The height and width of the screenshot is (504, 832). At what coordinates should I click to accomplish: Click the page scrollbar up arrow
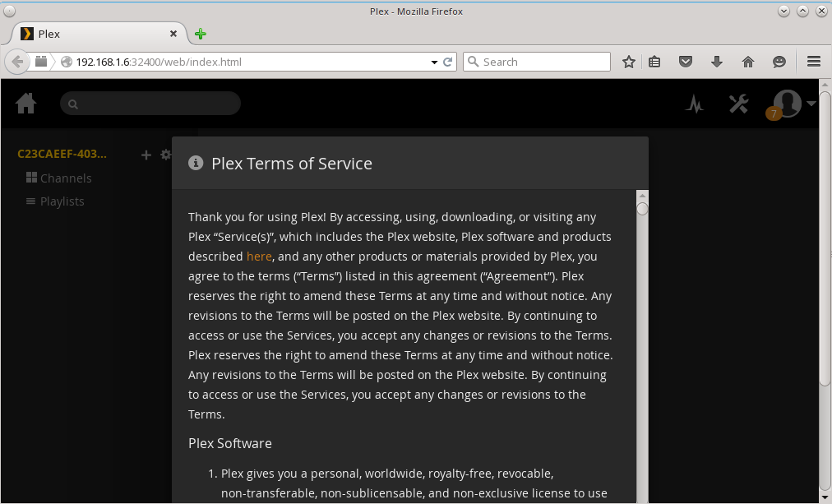click(825, 85)
